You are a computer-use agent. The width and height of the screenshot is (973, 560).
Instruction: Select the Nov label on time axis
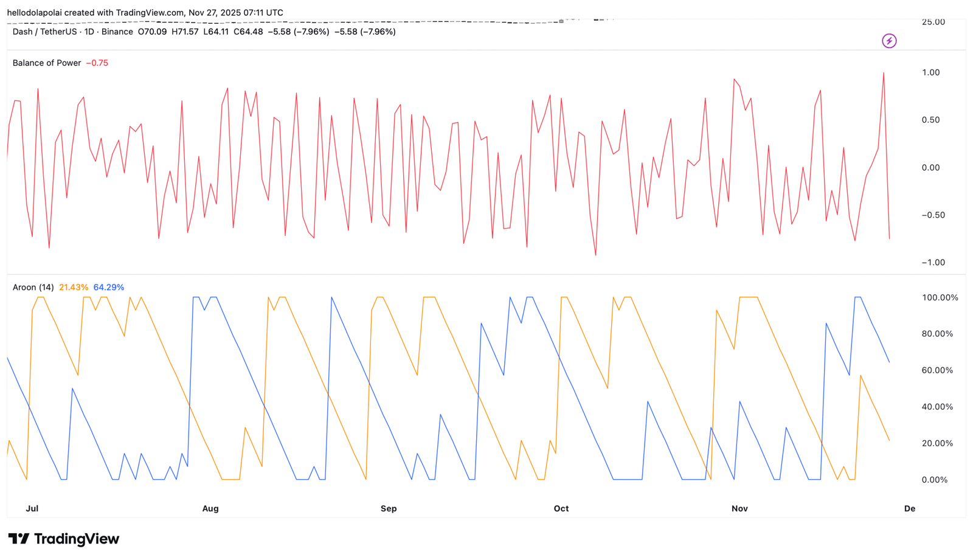(x=739, y=509)
